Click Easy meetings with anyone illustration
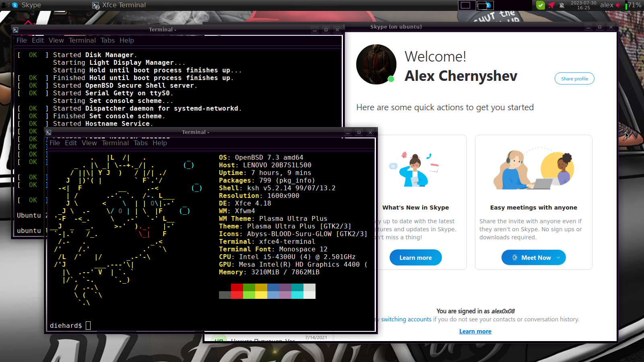 pyautogui.click(x=533, y=169)
